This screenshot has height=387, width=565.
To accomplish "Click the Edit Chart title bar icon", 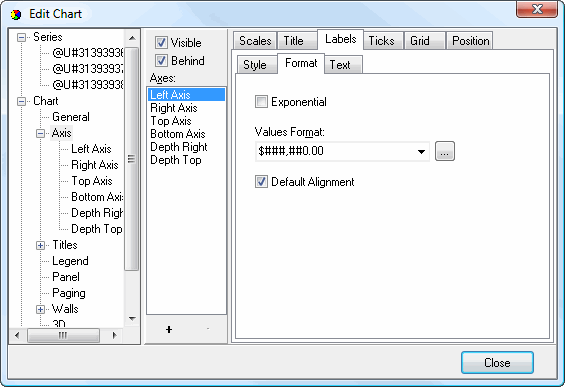I will [16, 14].
